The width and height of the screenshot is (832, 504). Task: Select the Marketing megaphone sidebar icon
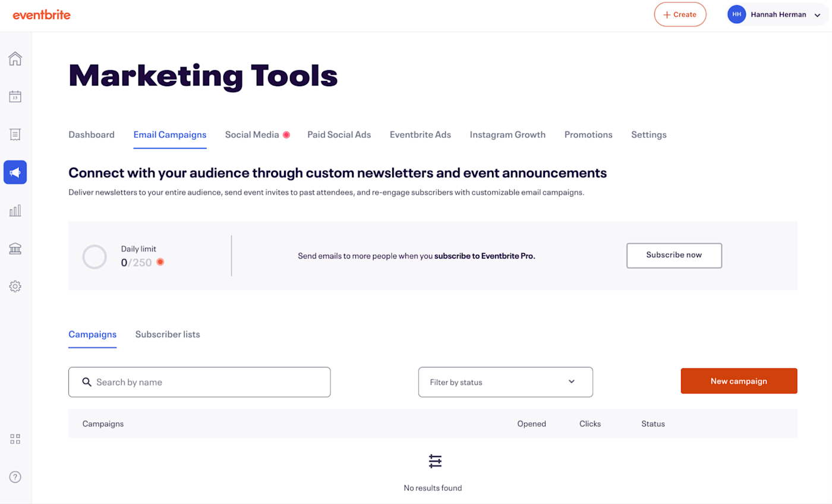[15, 172]
